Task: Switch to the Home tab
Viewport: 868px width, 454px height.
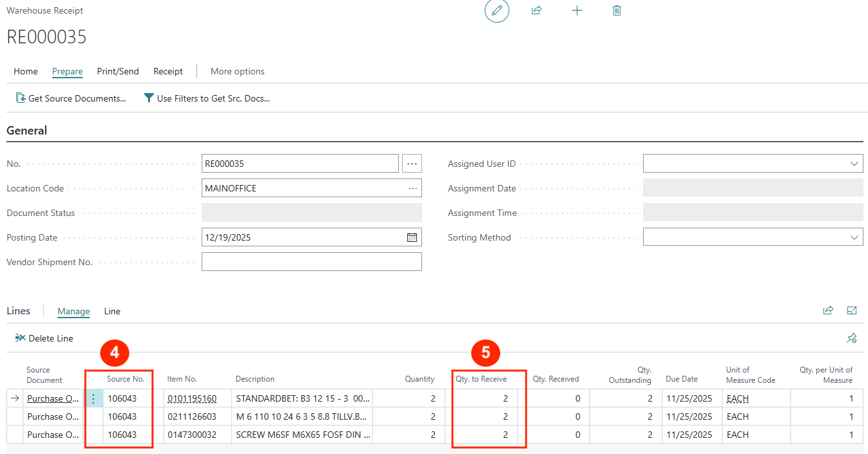Action: click(26, 71)
